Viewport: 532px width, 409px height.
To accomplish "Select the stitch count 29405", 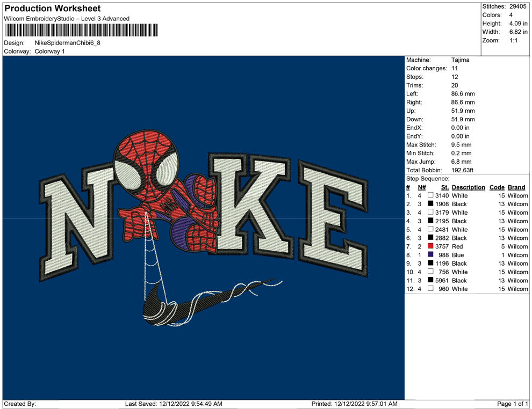I will (517, 6).
